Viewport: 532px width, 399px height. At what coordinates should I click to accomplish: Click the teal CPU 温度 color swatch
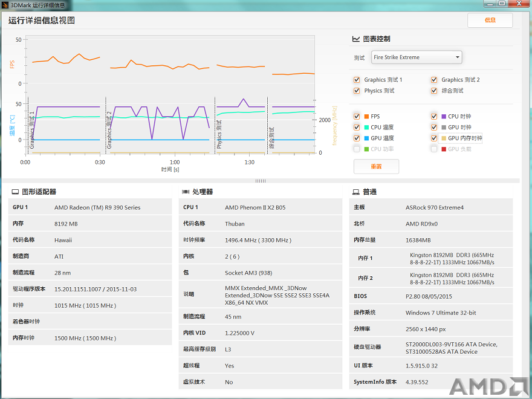[x=366, y=127]
